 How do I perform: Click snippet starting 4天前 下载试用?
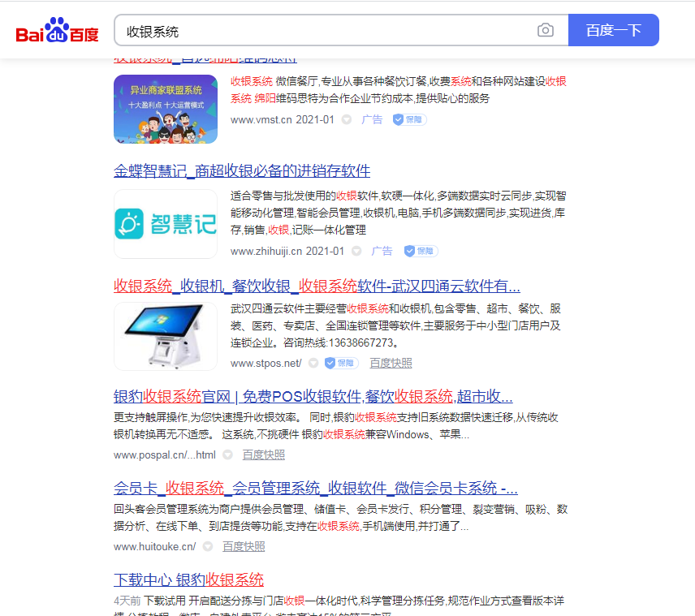point(339,605)
